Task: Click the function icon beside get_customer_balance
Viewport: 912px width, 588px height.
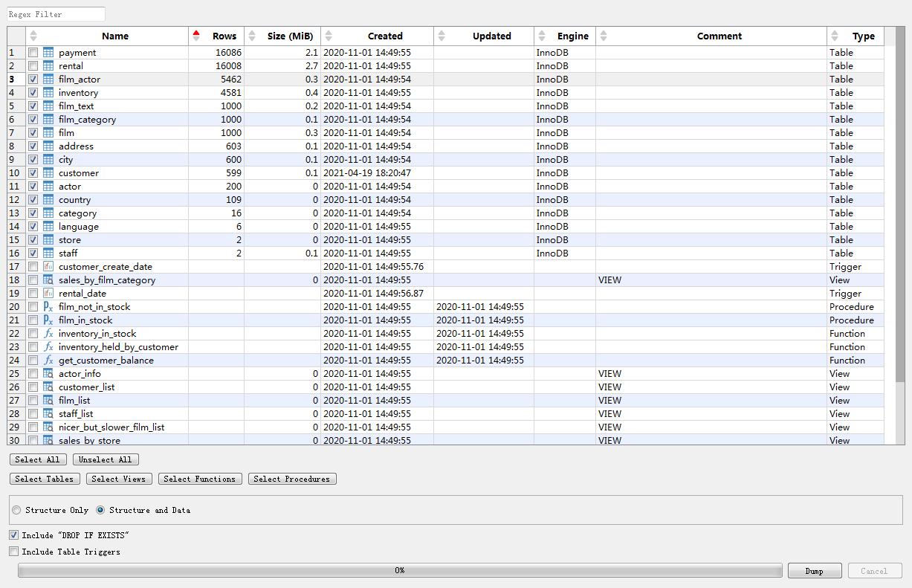Action: [48, 361]
